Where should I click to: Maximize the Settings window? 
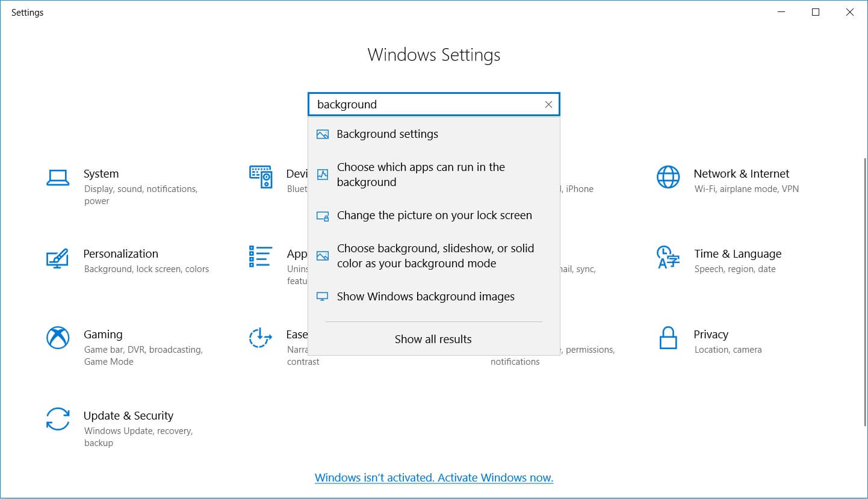click(x=816, y=13)
